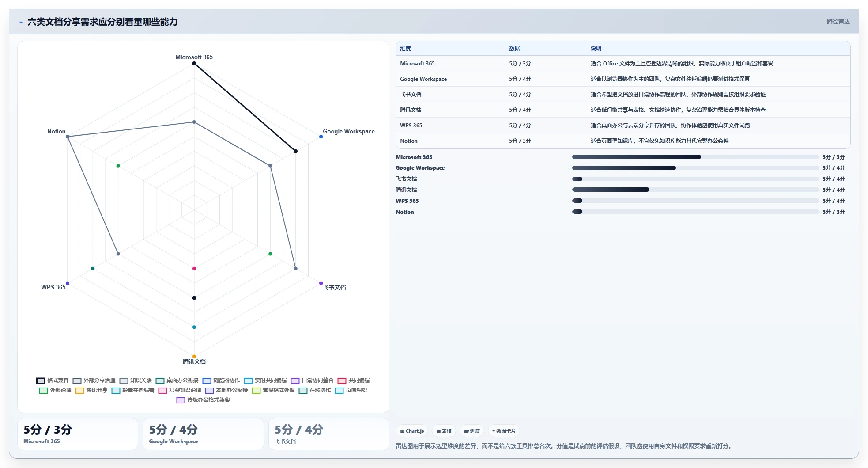The image size is (868, 468).
Task: Click the WPS 365 progress bar
Action: tap(695, 201)
